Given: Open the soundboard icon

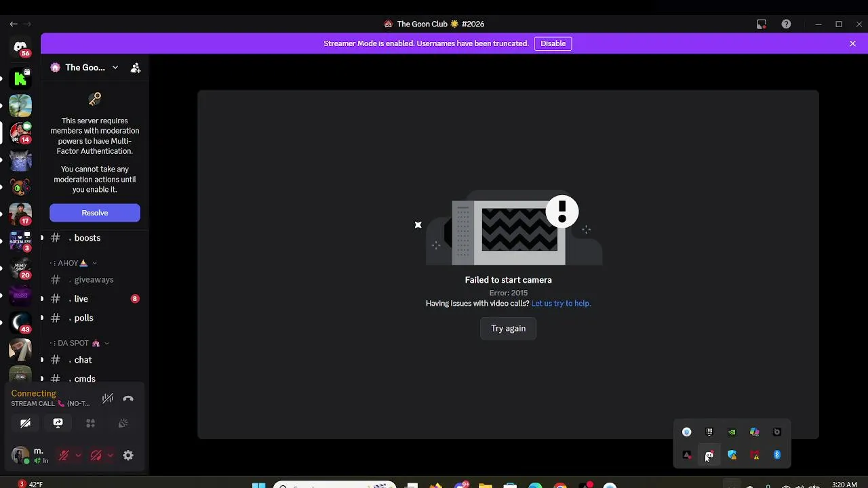Looking at the screenshot, I should click(123, 423).
